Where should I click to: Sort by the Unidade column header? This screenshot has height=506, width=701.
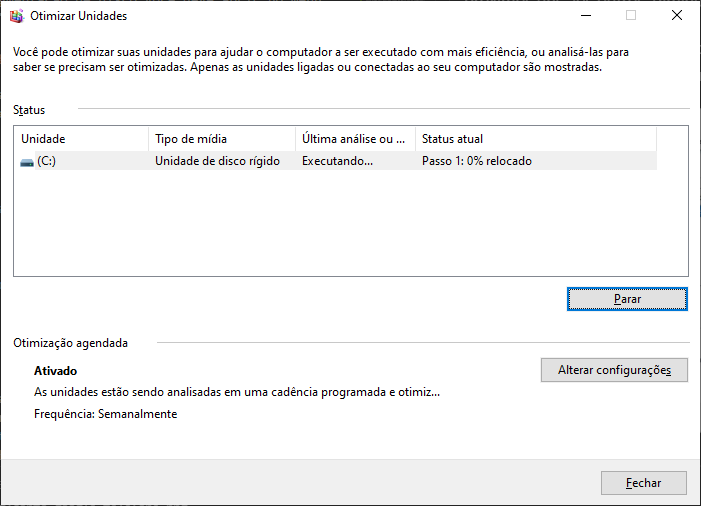(x=81, y=139)
